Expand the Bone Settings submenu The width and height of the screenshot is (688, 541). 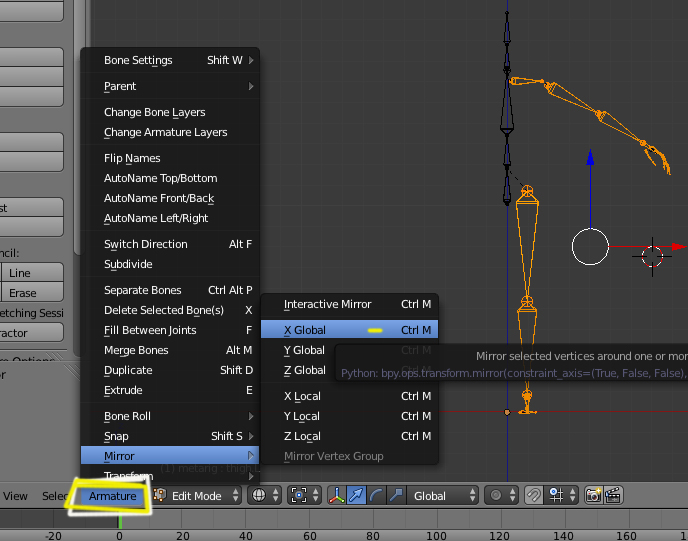coord(170,60)
